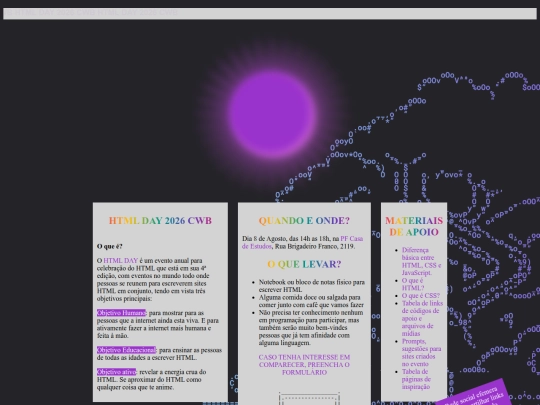
Task: Click the highlighted 'Objetivo Humano' text
Action: (x=121, y=313)
